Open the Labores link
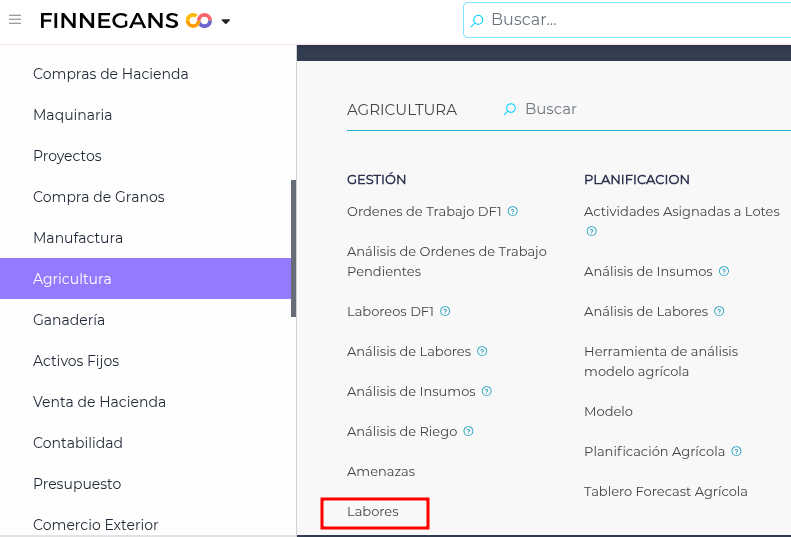The width and height of the screenshot is (791, 537). [x=373, y=512]
